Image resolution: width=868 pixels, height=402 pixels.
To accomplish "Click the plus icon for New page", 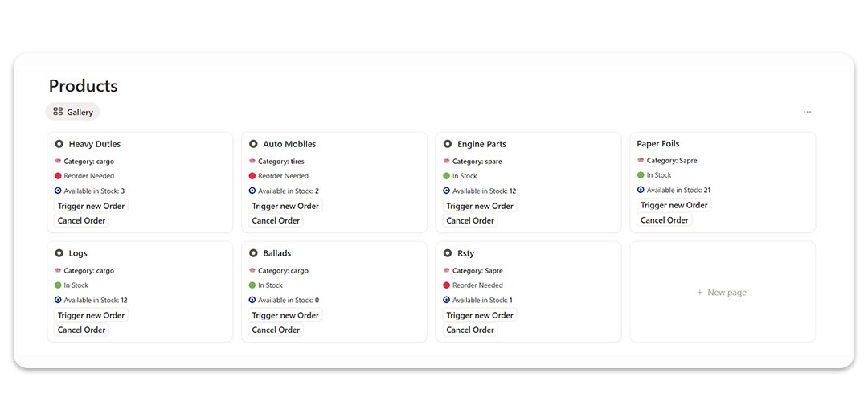I will [x=700, y=293].
